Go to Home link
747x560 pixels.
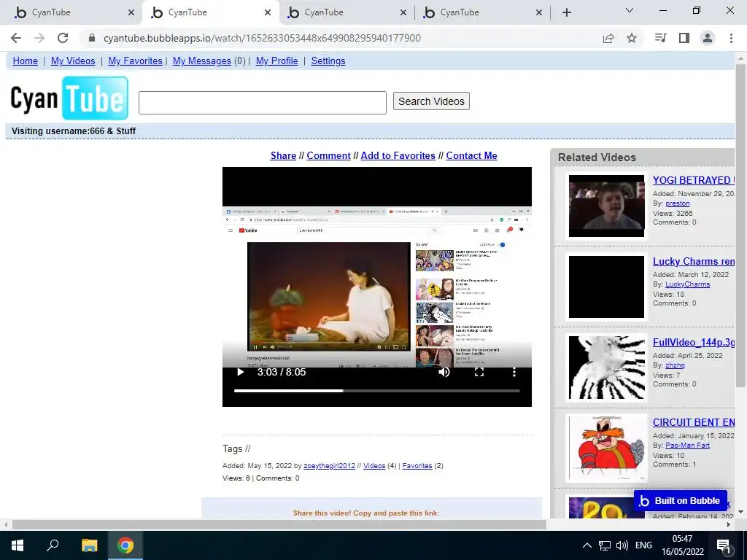point(26,61)
